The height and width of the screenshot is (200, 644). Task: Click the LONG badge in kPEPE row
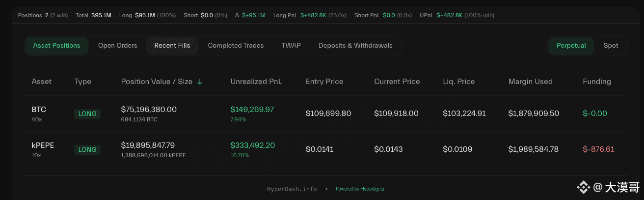pyautogui.click(x=87, y=149)
